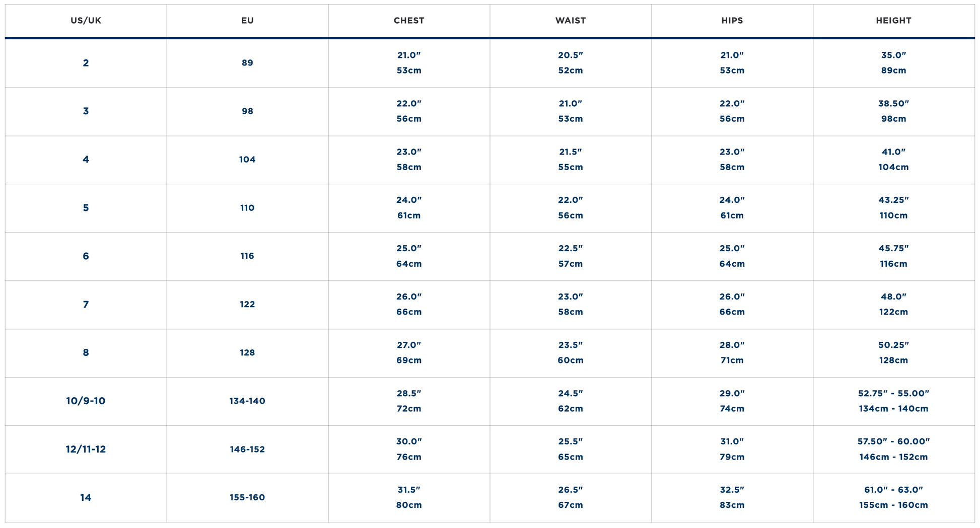Click EU size 104 cell

247,160
